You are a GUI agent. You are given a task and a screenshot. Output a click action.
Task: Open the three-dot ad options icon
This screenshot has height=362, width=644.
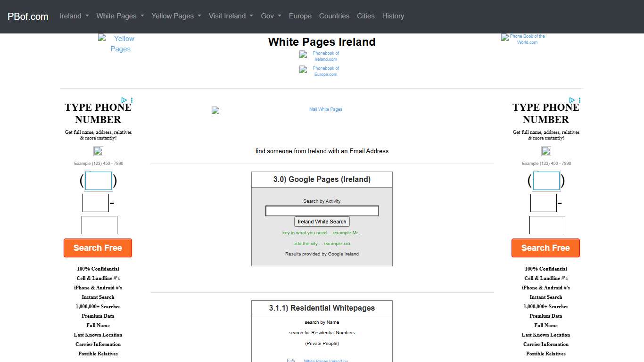(x=131, y=100)
